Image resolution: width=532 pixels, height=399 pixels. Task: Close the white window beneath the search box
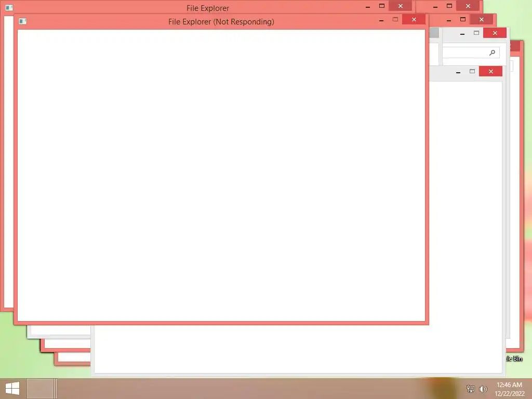[490, 71]
